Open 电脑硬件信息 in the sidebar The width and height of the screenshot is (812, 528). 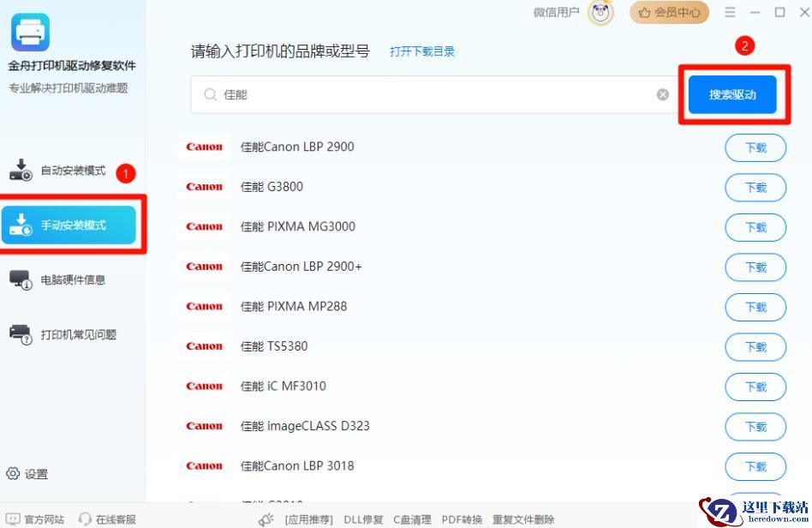(69, 279)
